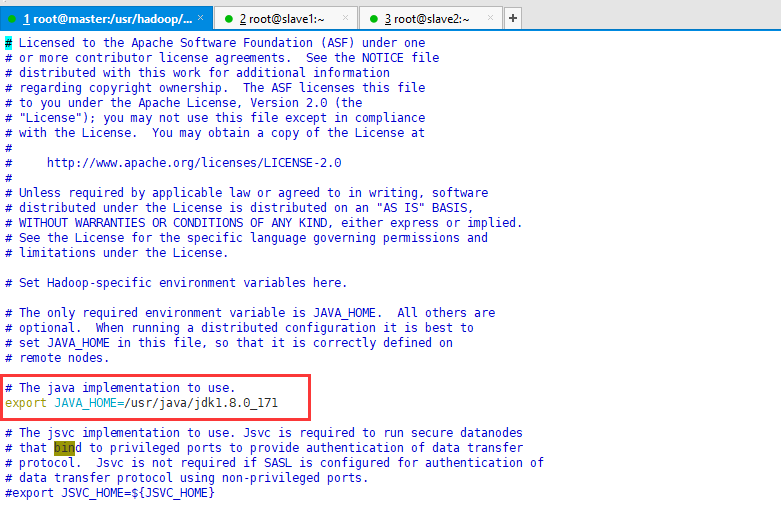Click the 'data transfer protocol using non-privileged ports' line
781x509 pixels.
tap(187, 478)
